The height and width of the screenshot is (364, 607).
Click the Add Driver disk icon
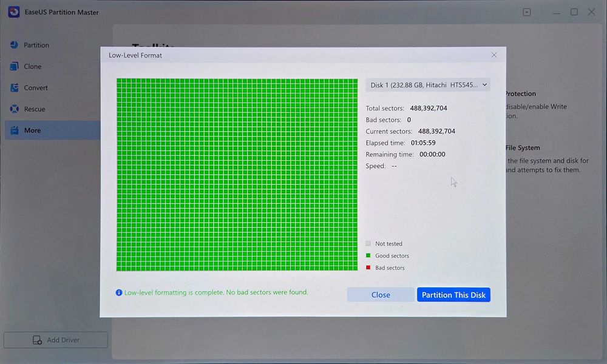(x=37, y=340)
